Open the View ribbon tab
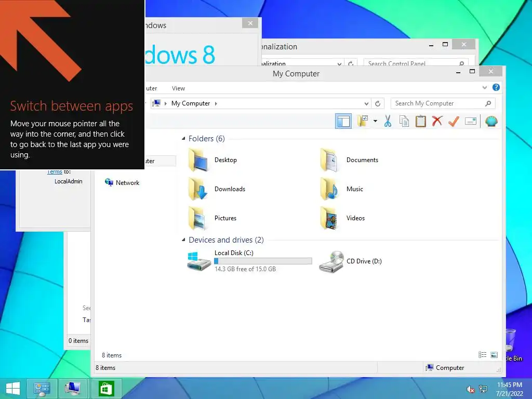Viewport: 532px width, 399px height. tap(178, 88)
